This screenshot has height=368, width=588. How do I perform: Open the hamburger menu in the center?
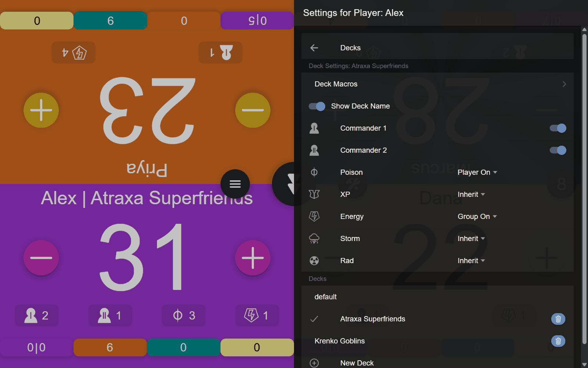pyautogui.click(x=235, y=184)
